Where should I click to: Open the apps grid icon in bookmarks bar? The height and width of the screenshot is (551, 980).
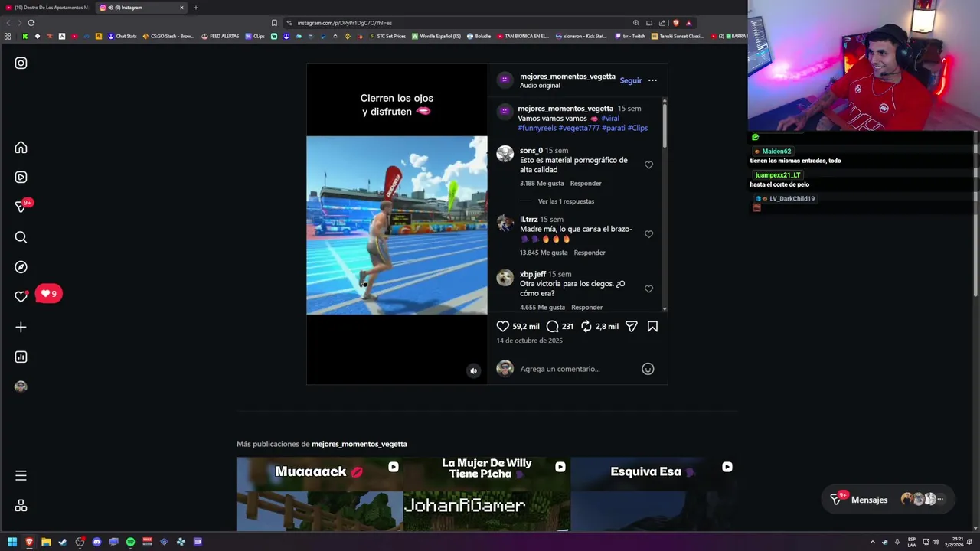point(8,36)
